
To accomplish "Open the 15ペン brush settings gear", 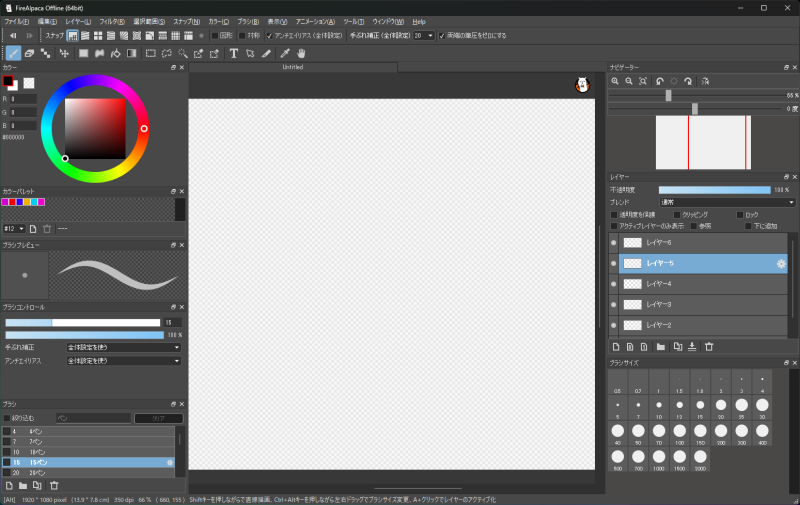I will click(170, 463).
